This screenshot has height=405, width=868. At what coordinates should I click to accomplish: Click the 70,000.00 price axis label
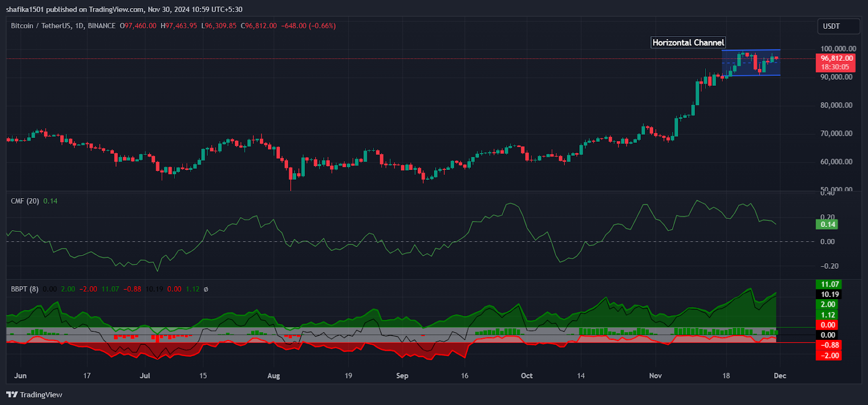click(836, 134)
